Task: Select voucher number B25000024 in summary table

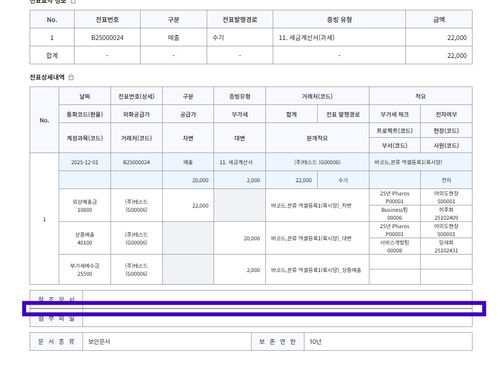Action: 107,38
